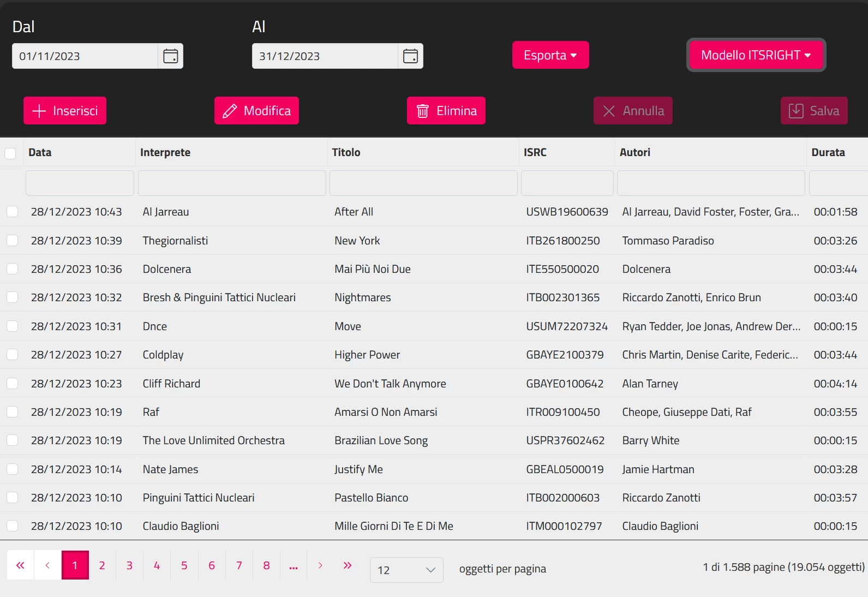The height and width of the screenshot is (597, 868).
Task: Click the ISRC cell 'ITM000102797'
Action: (564, 526)
